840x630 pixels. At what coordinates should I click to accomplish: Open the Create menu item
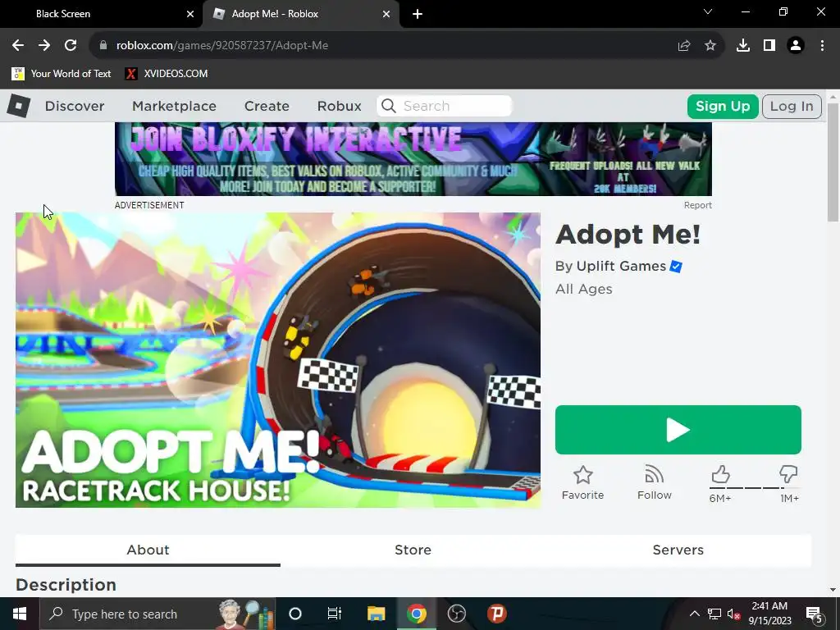pyautogui.click(x=267, y=106)
